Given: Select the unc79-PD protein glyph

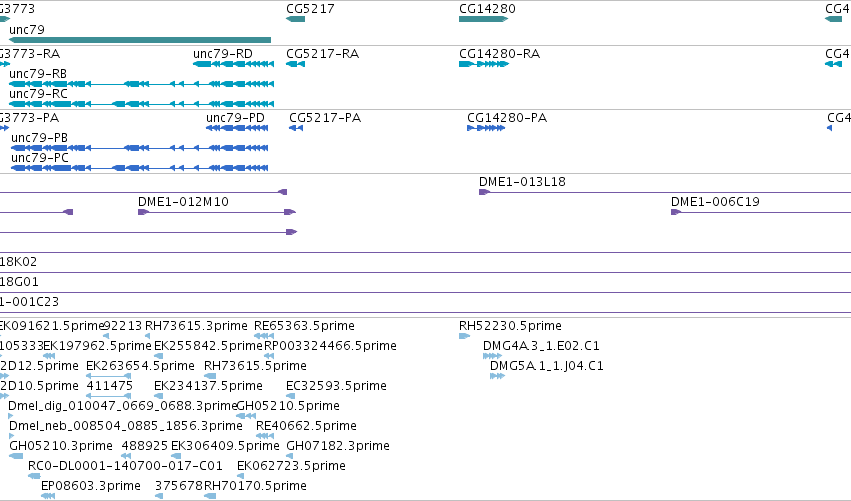Looking at the screenshot, I should [x=237, y=128].
